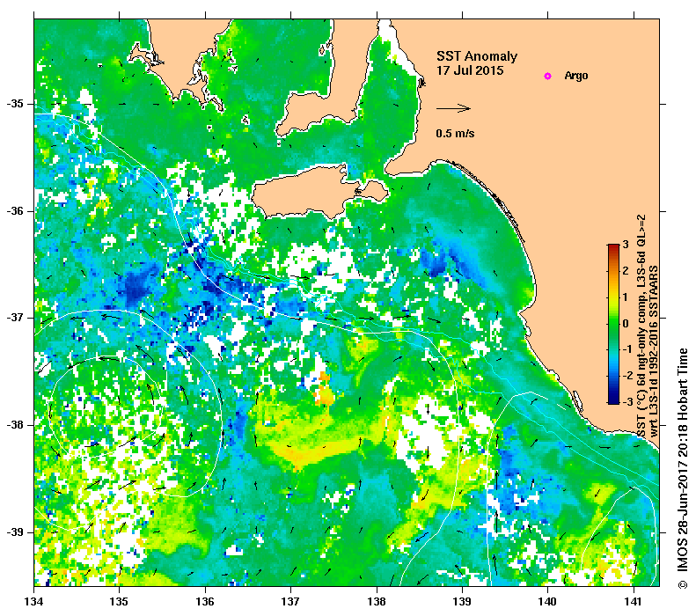
Task: Click the latitude axis label '-37'
Action: pyautogui.click(x=15, y=318)
